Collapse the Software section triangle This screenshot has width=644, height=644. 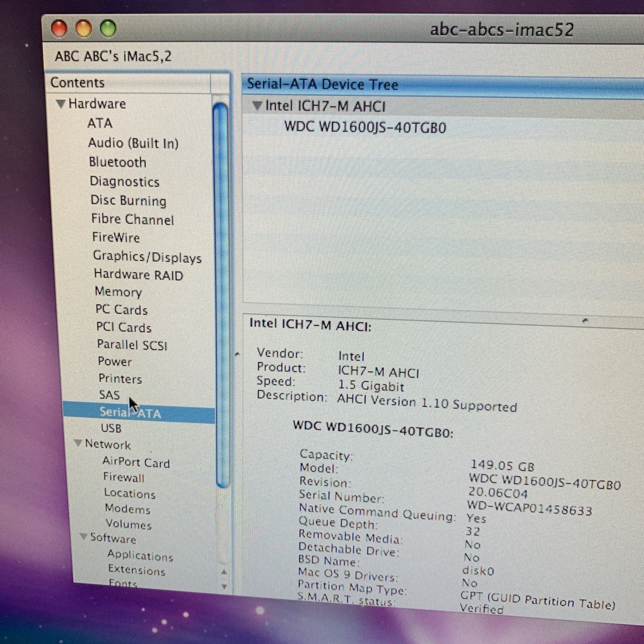pos(84,536)
